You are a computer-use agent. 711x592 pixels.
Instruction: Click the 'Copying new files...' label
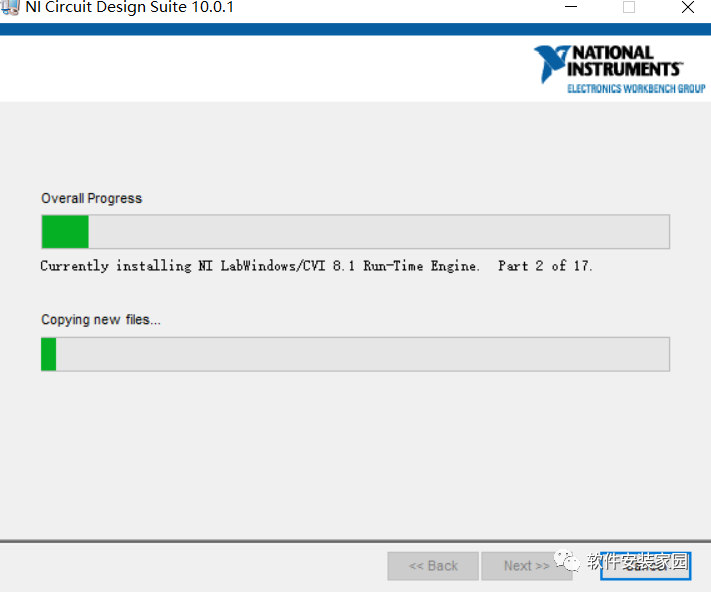tap(101, 320)
